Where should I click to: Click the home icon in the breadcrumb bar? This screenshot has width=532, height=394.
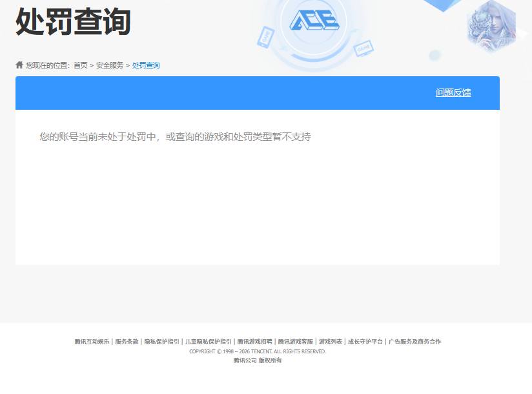[x=19, y=65]
